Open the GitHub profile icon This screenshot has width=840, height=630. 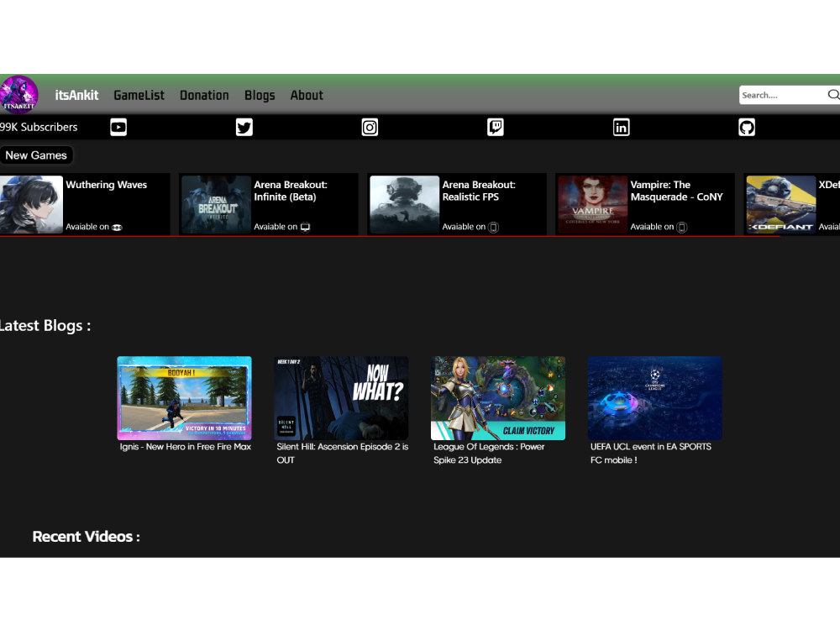click(x=747, y=128)
